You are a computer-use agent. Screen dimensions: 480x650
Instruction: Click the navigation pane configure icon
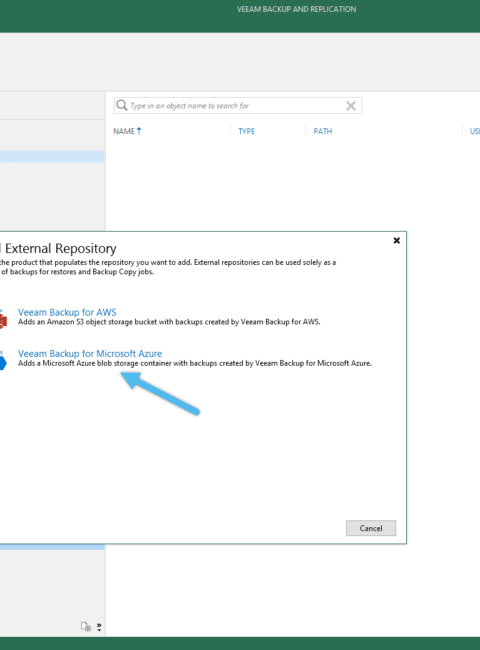point(86,626)
